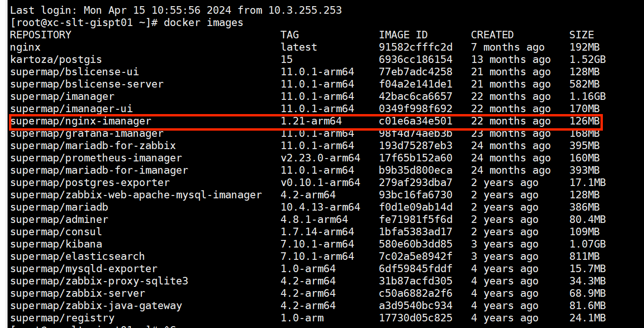
Task: Click the SIZE column header
Action: 582,35
